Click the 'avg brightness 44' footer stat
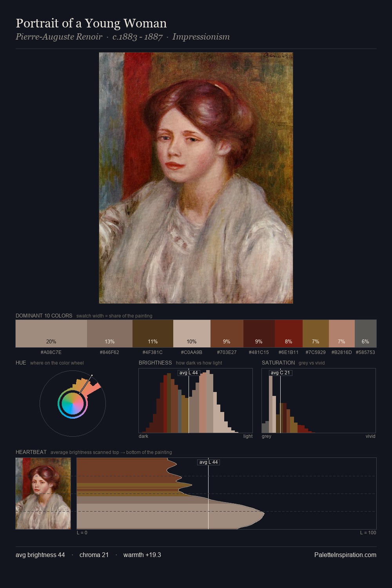 coord(40,555)
